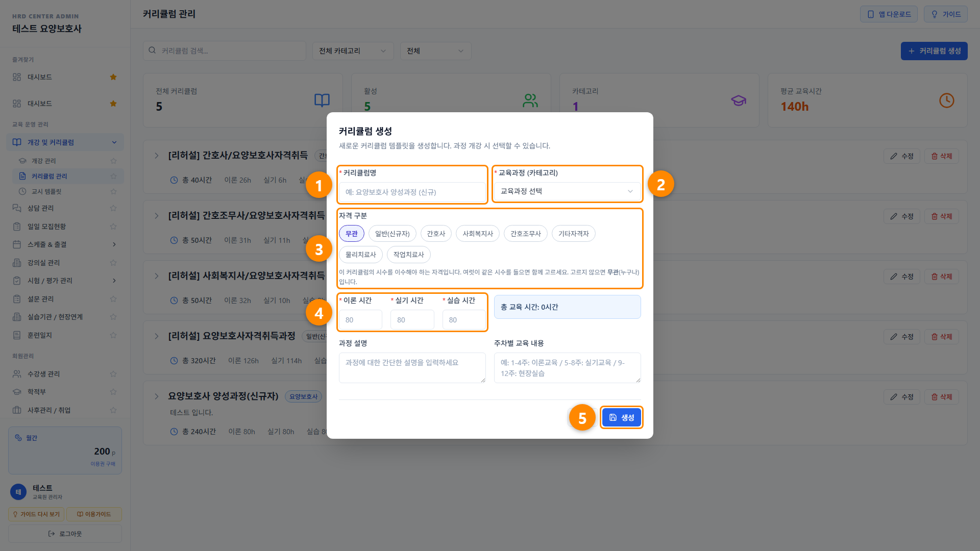The image size is (980, 551).
Task: Click star icon next to 커리큘럼 관리
Action: 113,176
